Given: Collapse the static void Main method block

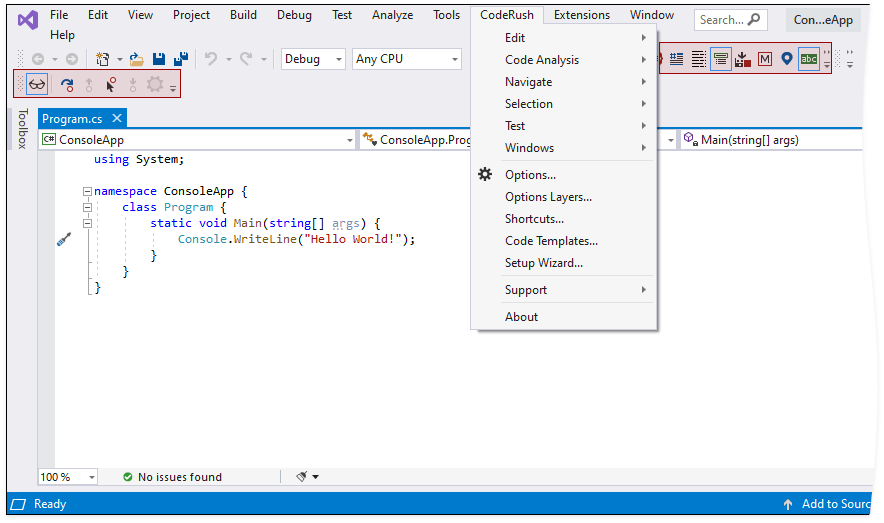Looking at the screenshot, I should click(87, 224).
